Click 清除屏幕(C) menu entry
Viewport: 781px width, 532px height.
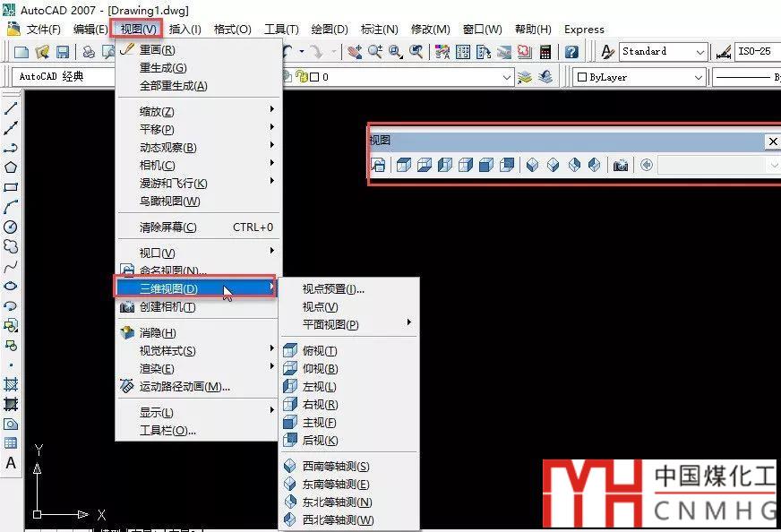167,227
